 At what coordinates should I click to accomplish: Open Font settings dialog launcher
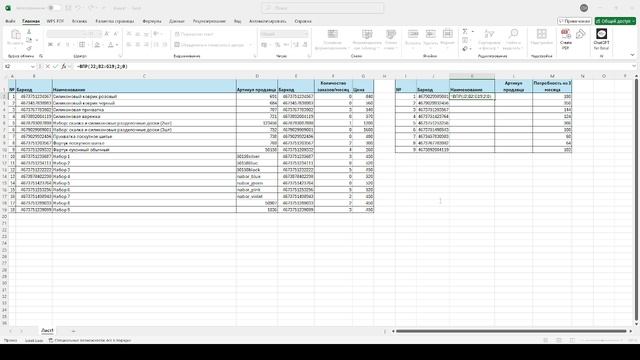tap(120, 56)
